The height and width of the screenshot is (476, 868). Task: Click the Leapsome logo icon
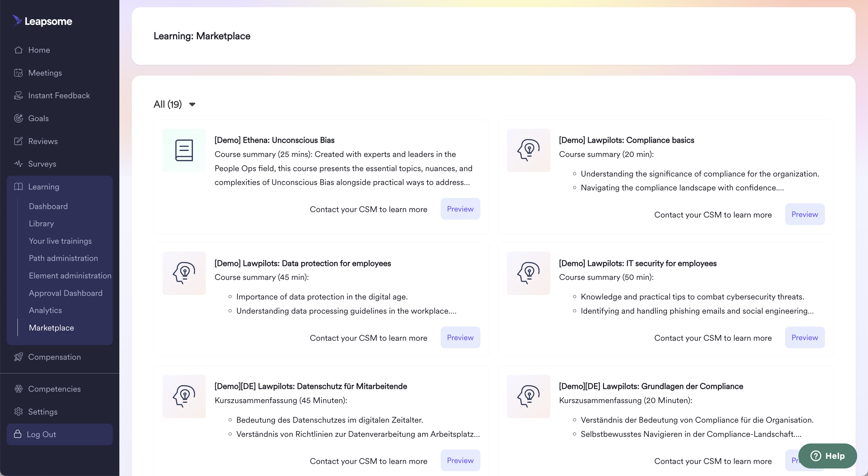[x=17, y=20]
